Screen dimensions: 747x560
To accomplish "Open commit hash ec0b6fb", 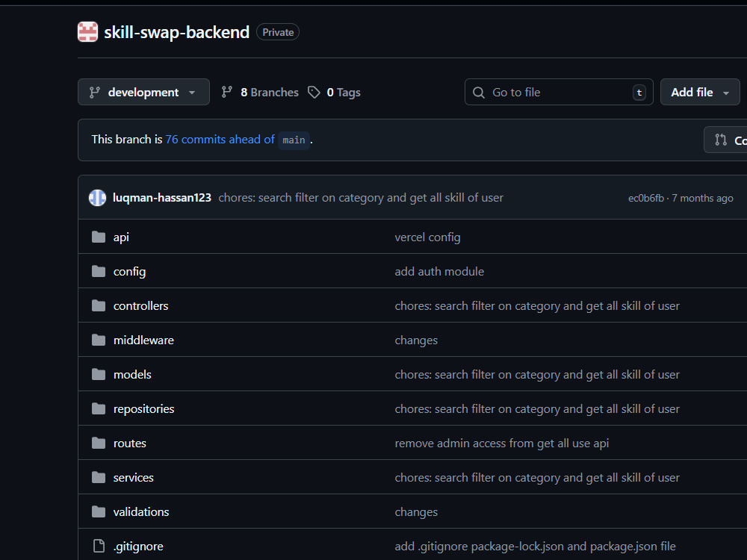I will 645,198.
